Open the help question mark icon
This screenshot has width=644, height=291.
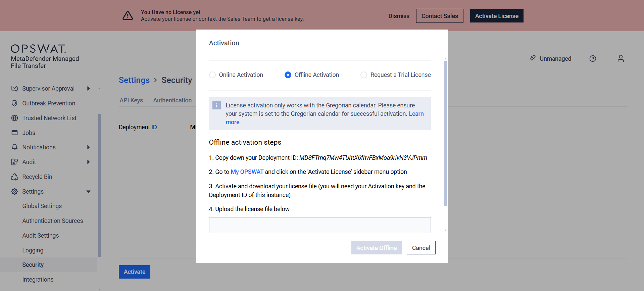(593, 59)
